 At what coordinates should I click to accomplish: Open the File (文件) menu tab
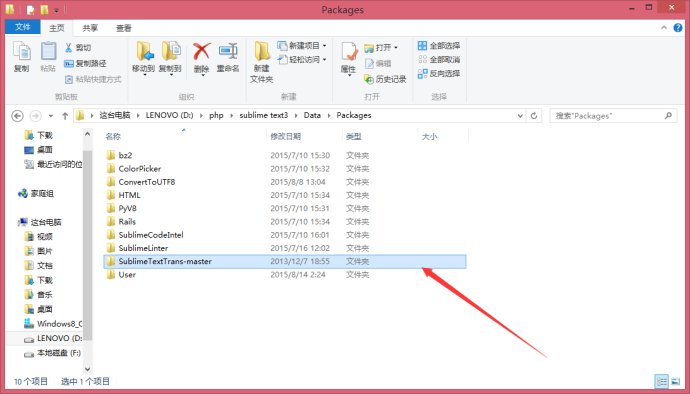(23, 27)
